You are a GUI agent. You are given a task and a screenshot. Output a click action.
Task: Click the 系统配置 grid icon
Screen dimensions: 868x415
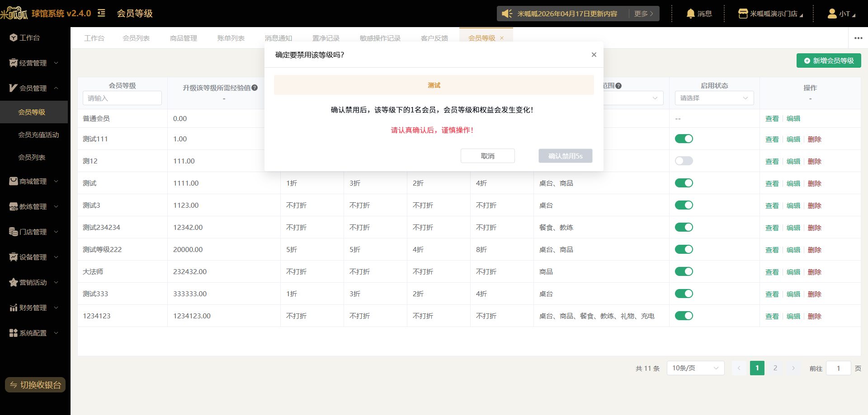click(x=14, y=333)
